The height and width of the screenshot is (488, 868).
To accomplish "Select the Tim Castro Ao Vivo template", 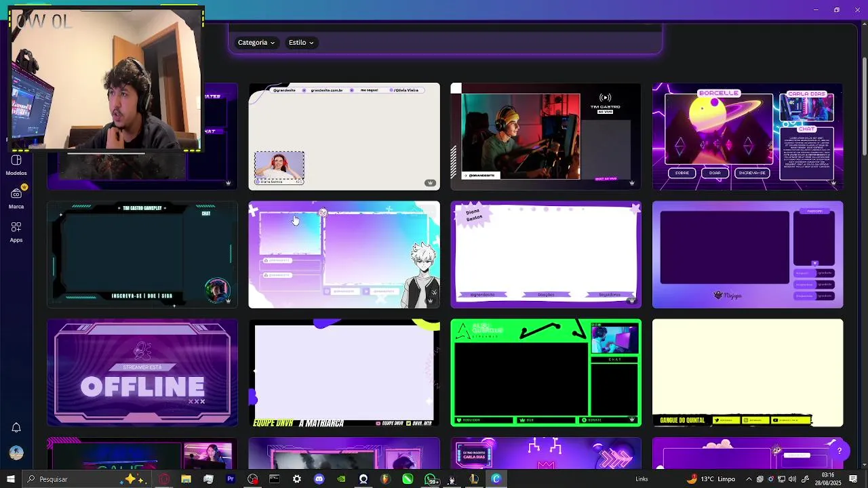I will (546, 137).
